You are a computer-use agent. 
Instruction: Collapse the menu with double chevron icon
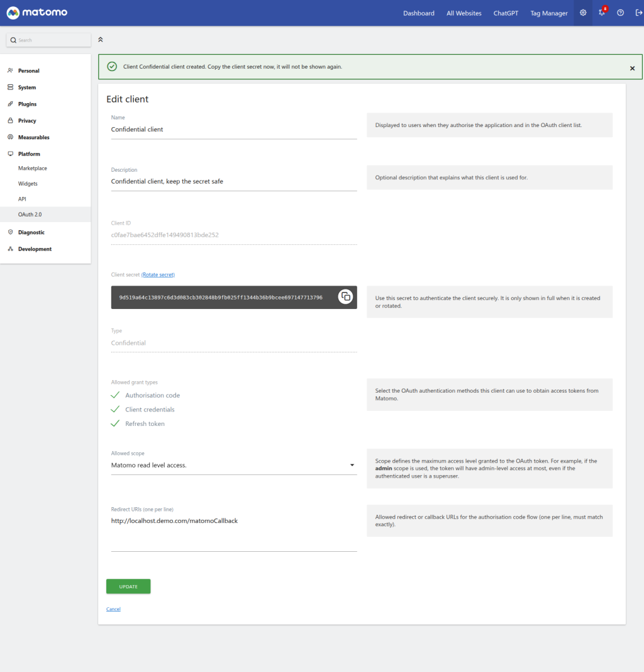click(101, 40)
